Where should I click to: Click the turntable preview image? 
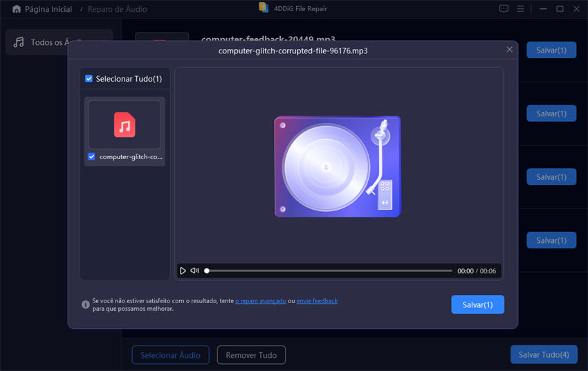(338, 166)
